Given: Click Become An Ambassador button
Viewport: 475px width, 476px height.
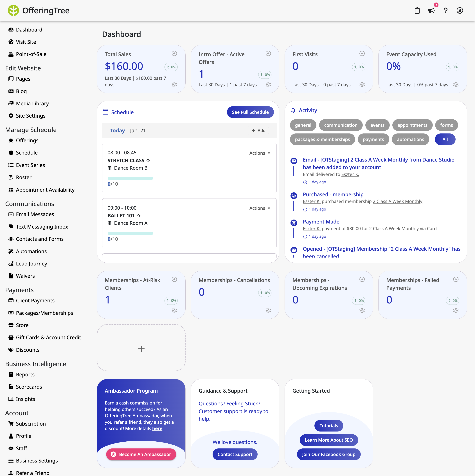Looking at the screenshot, I should 141,454.
